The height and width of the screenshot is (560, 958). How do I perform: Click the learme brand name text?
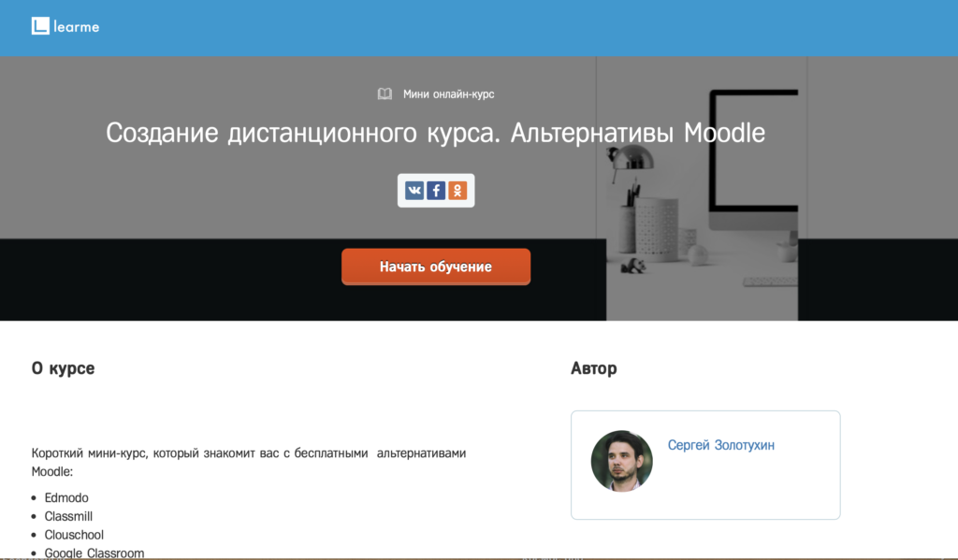pyautogui.click(x=77, y=27)
